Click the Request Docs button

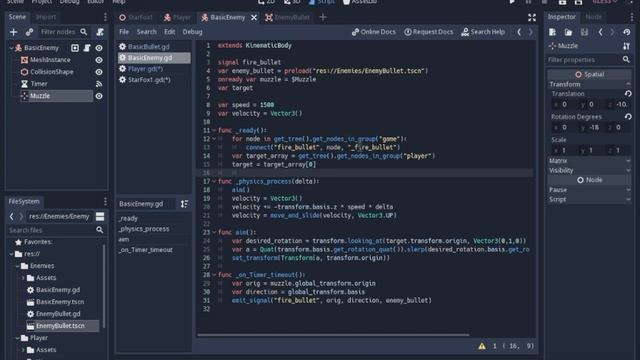click(x=429, y=32)
